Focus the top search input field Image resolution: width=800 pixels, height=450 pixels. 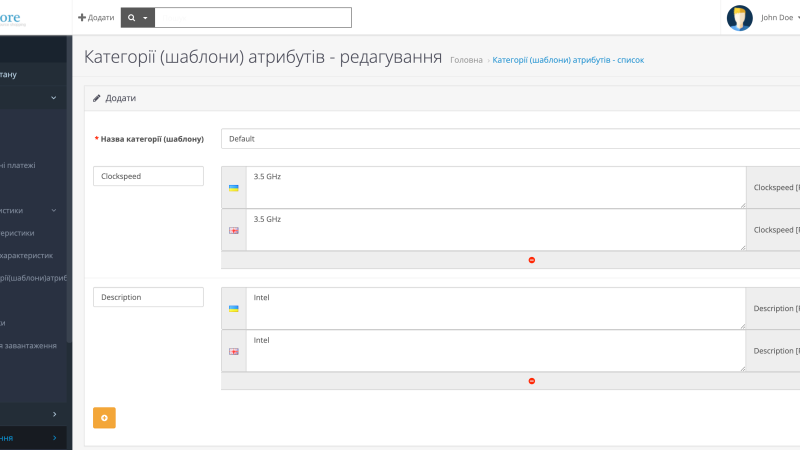coord(253,18)
